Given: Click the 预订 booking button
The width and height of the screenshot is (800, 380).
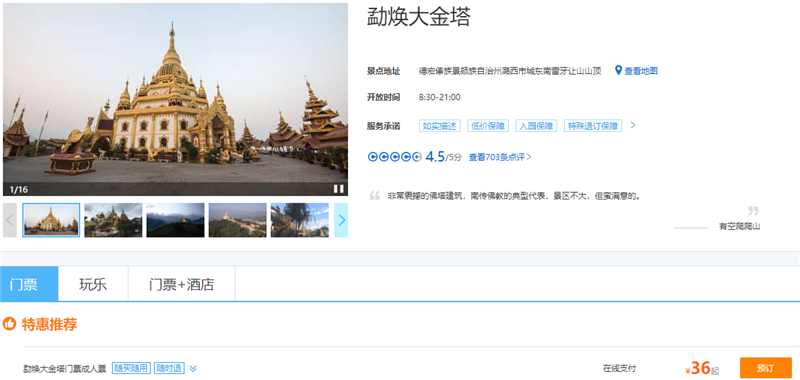Looking at the screenshot, I should [x=766, y=368].
